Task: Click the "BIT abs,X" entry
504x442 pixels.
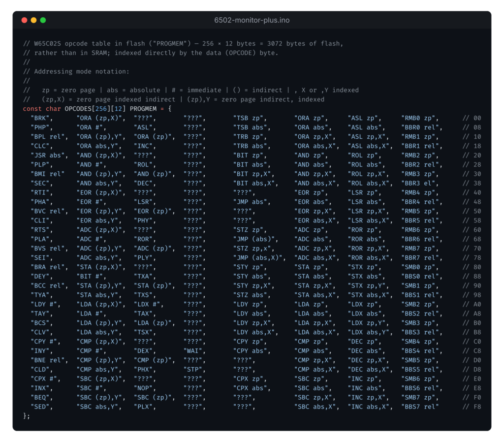Action: point(253,183)
